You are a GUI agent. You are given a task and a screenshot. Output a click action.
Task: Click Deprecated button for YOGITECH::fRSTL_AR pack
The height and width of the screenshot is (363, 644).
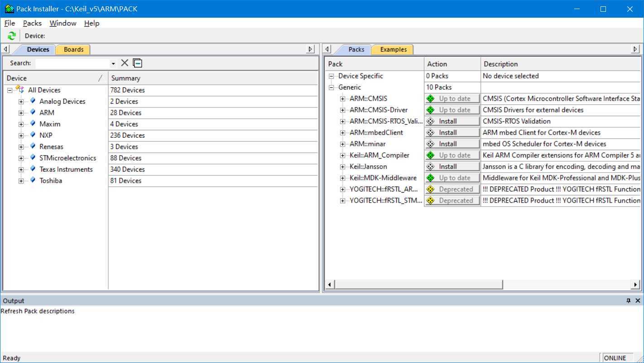coord(452,189)
